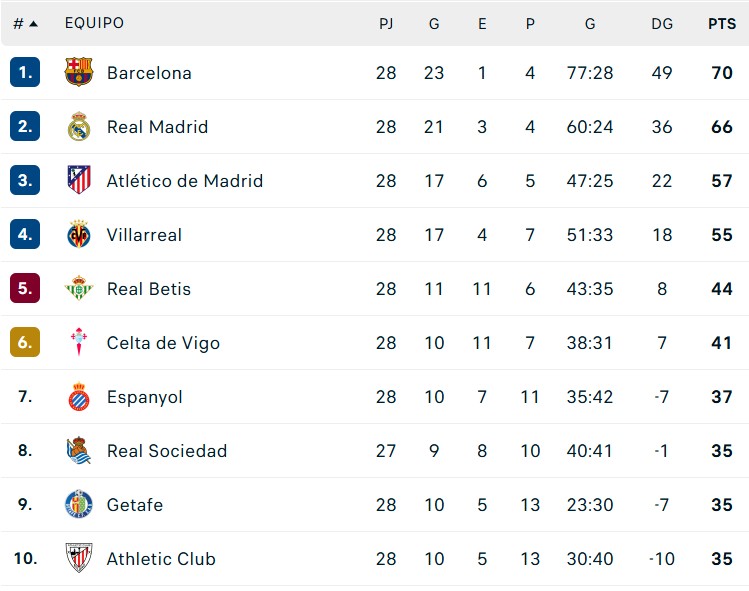The height and width of the screenshot is (591, 749).
Task: Sort by PJ matches played header
Action: [x=386, y=24]
